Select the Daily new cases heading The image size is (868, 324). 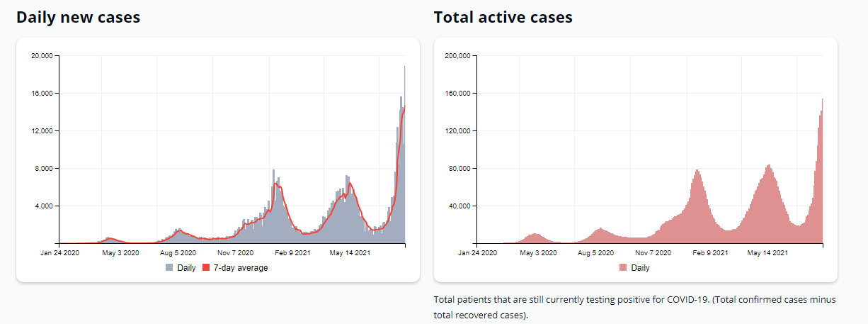pos(78,18)
